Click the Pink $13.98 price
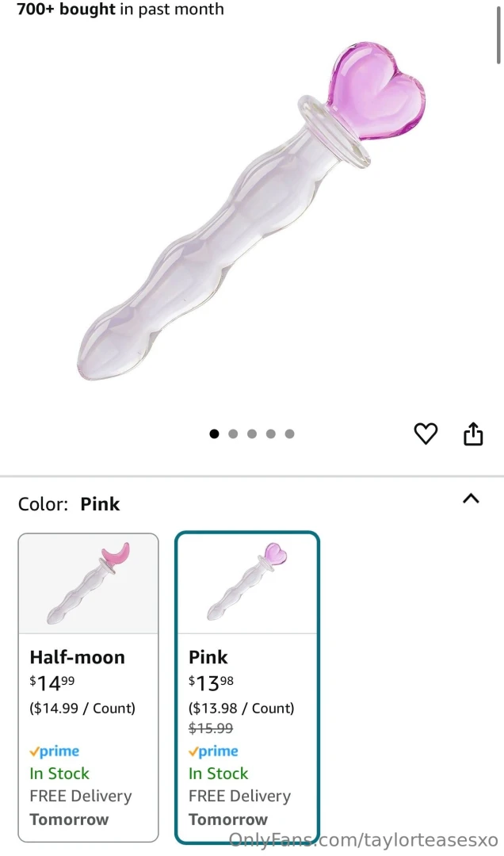The height and width of the screenshot is (856, 504). click(212, 682)
